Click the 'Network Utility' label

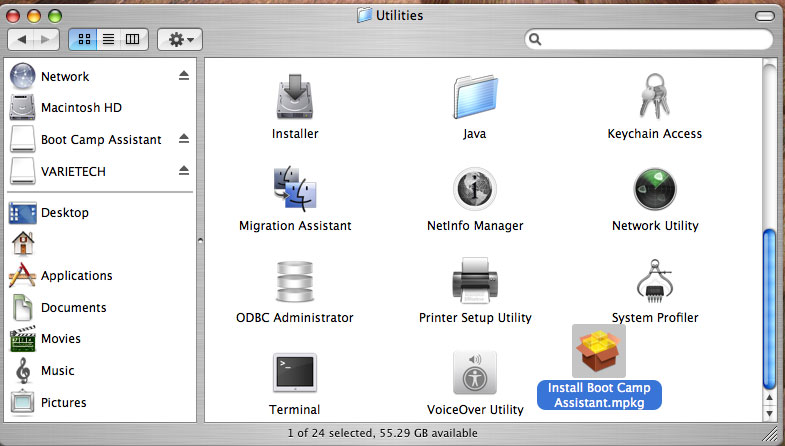tap(654, 226)
